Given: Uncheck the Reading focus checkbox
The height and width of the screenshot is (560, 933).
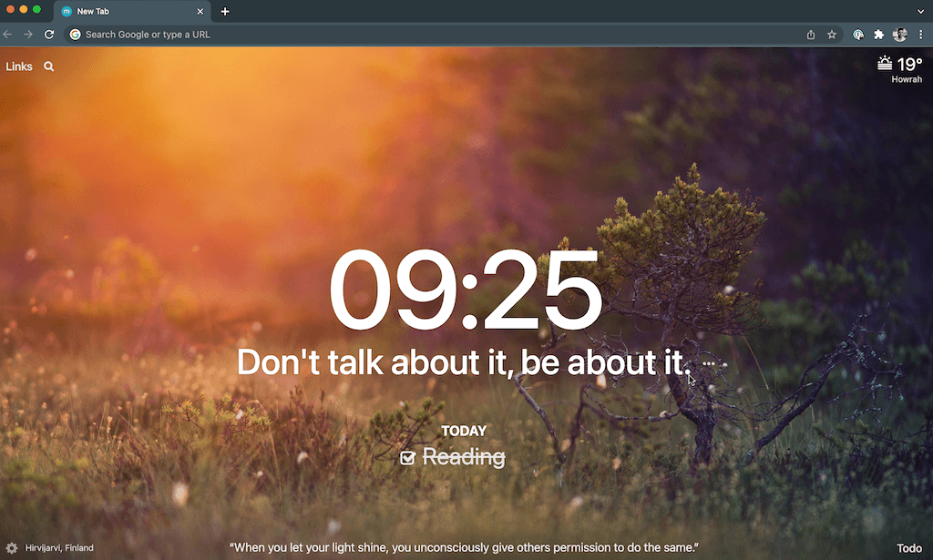Looking at the screenshot, I should tap(407, 458).
